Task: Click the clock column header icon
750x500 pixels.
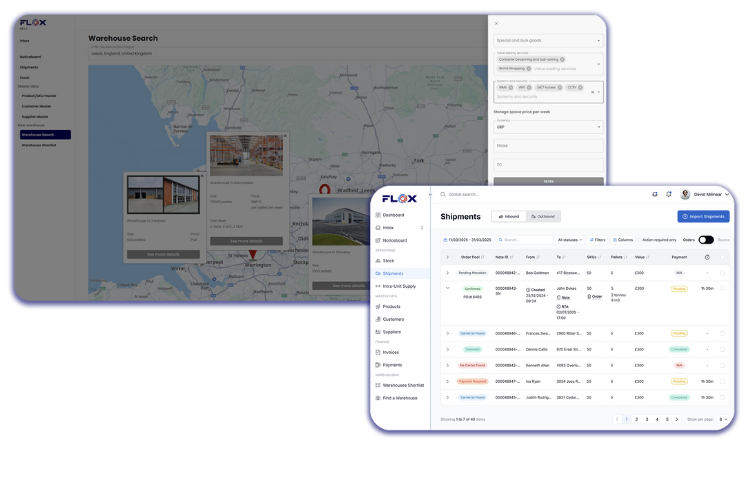Action: pyautogui.click(x=707, y=257)
